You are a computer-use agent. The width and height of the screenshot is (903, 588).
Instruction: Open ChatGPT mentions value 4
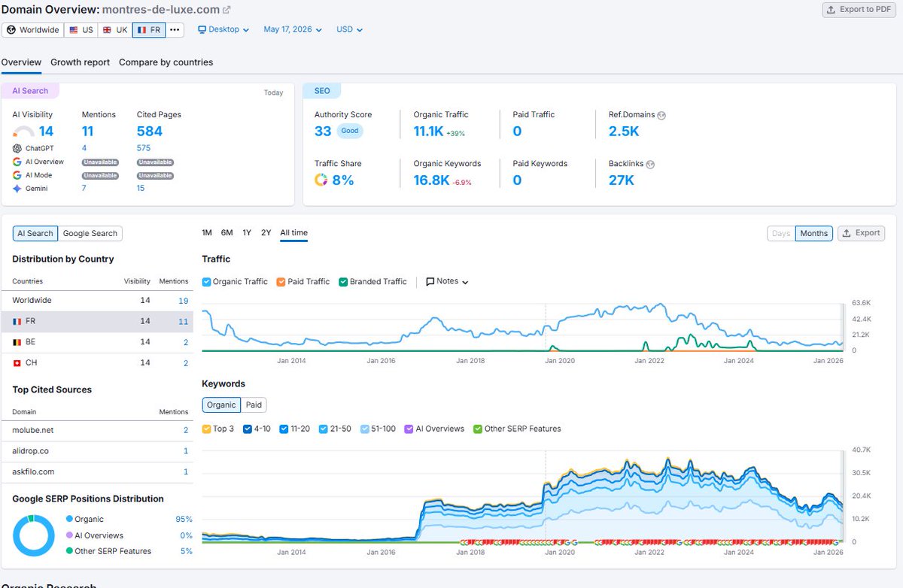84,148
